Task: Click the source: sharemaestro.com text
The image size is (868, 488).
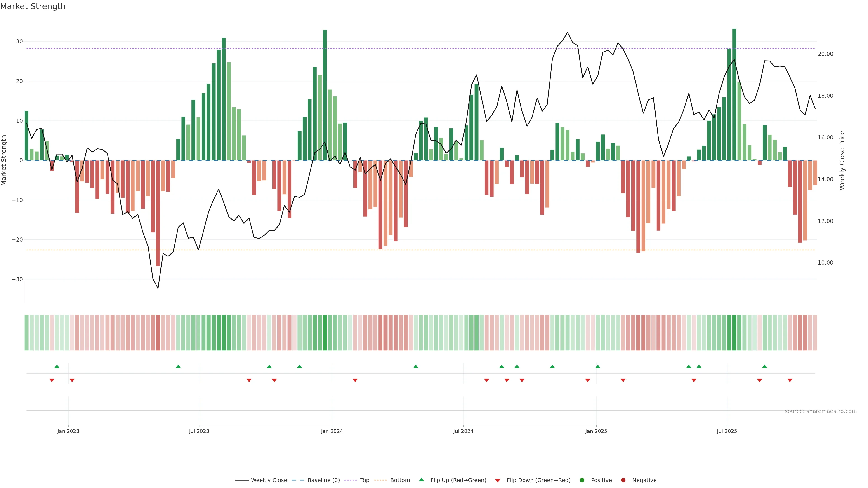Action: (x=821, y=411)
